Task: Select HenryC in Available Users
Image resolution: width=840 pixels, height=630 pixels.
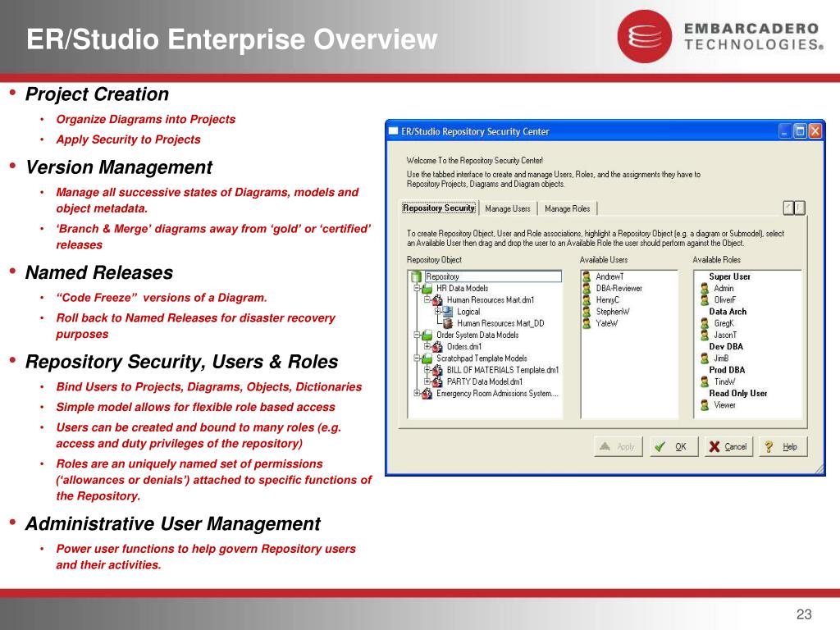Action: [x=608, y=300]
